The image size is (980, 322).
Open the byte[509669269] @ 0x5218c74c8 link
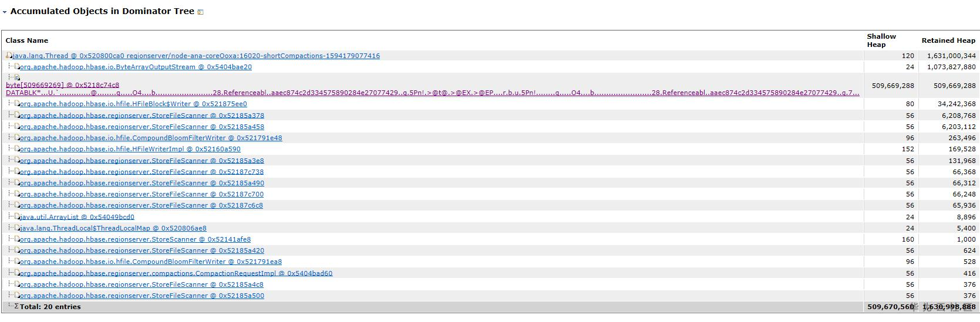[62, 85]
